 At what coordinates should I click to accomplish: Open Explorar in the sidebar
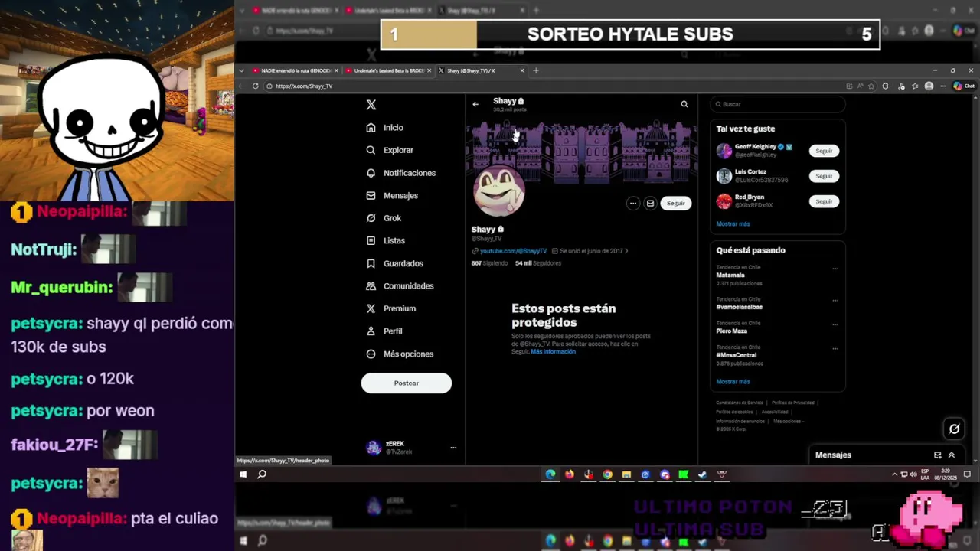pyautogui.click(x=390, y=150)
